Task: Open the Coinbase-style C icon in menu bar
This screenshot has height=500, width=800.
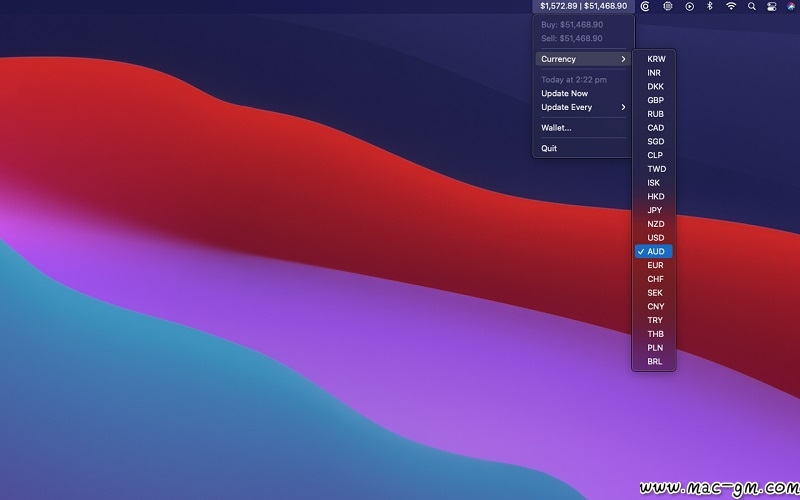Action: [x=645, y=6]
